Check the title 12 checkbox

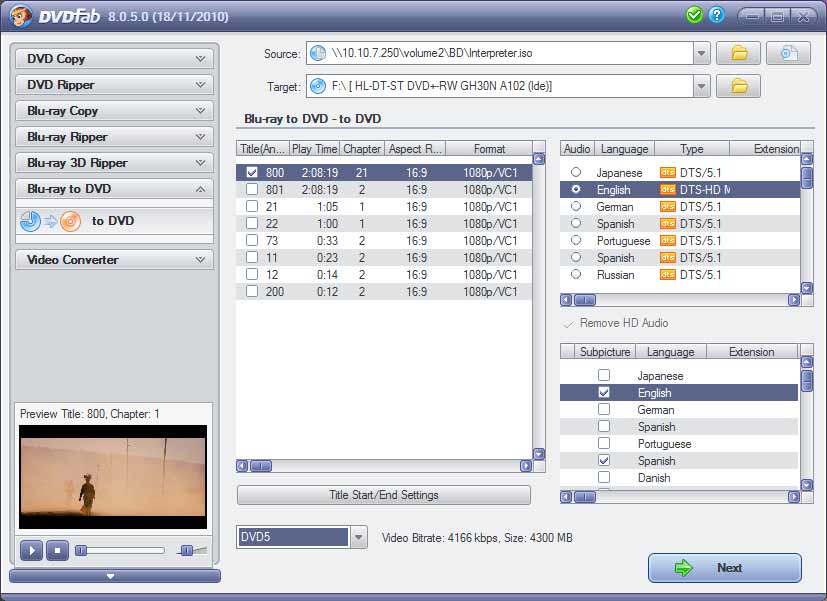(x=252, y=274)
